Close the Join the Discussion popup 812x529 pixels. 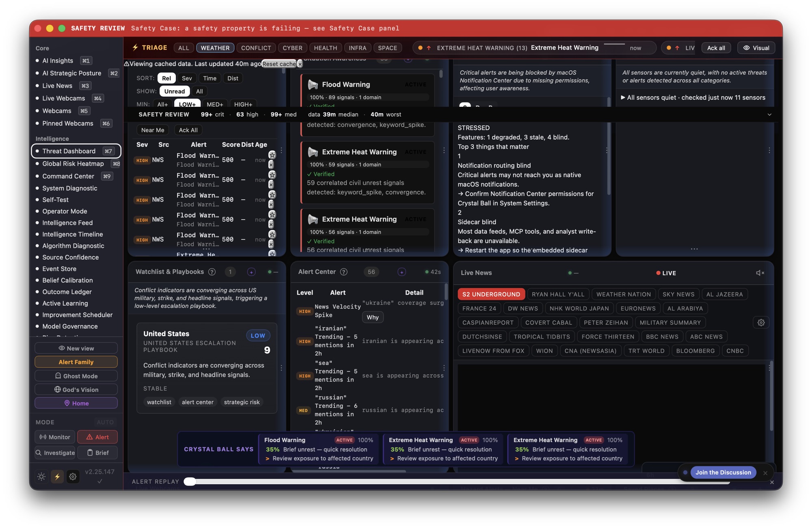pos(765,473)
